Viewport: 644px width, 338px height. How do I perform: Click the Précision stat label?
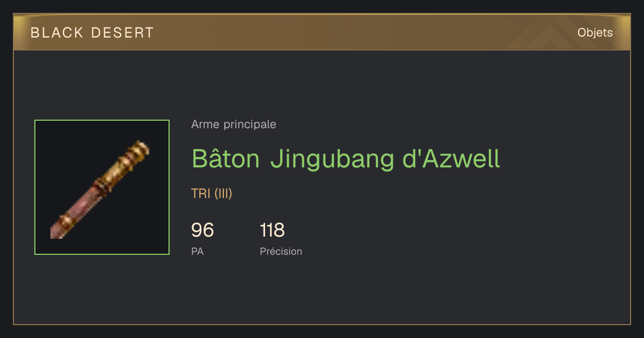point(281,251)
